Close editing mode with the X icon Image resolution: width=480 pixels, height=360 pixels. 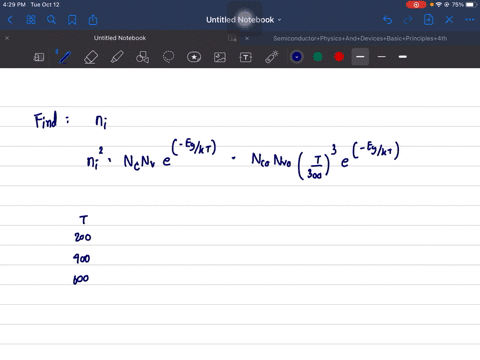click(449, 20)
